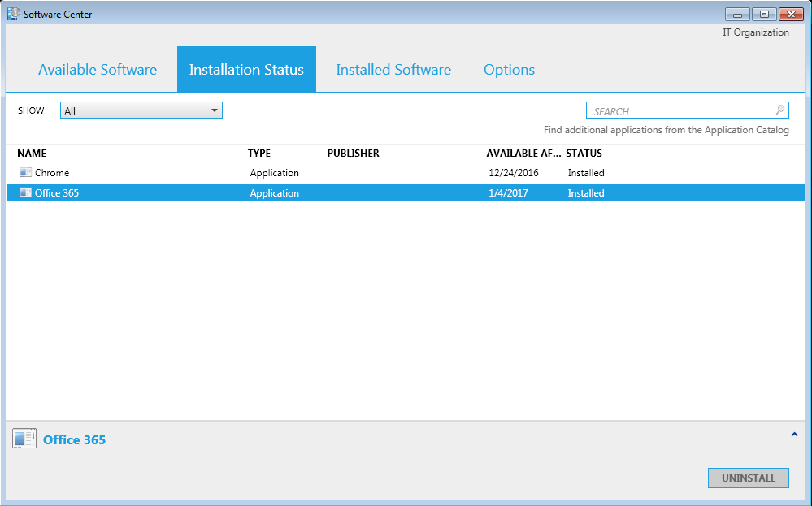The image size is (812, 506).
Task: Sort by AVAILABLE AF... column header
Action: 523,154
